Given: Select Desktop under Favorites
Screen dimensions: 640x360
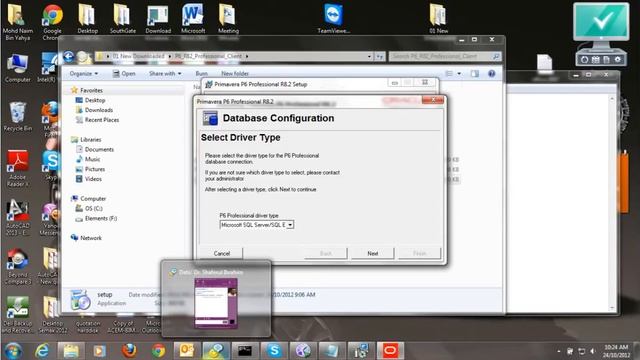Looking at the screenshot, I should [95, 100].
